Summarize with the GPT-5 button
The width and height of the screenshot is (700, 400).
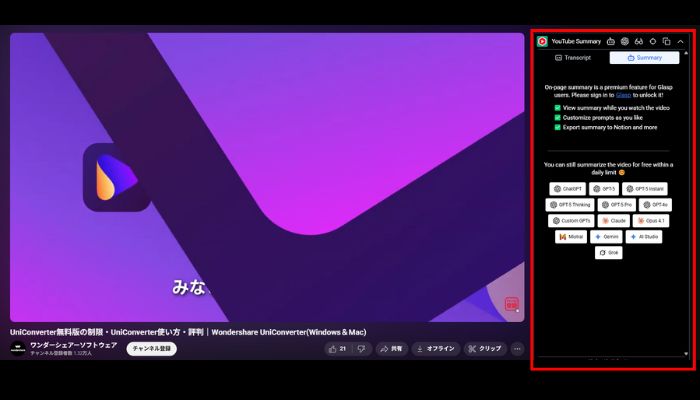click(604, 189)
